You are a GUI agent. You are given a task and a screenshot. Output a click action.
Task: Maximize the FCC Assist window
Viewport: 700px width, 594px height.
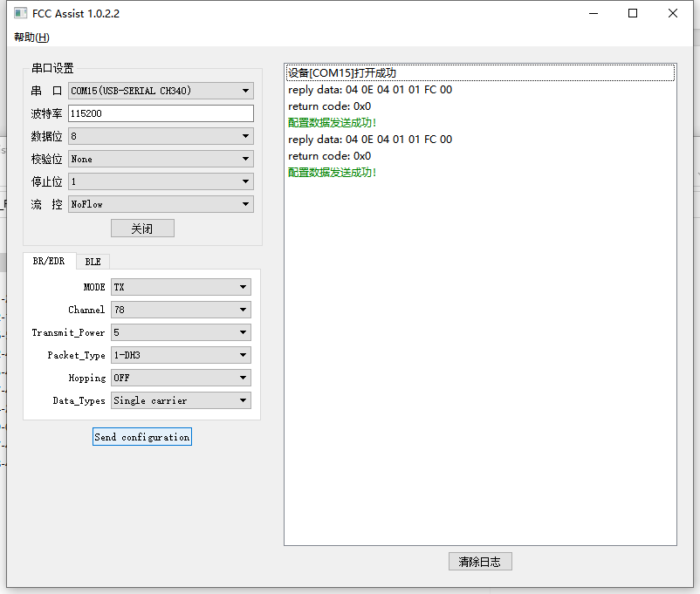633,13
